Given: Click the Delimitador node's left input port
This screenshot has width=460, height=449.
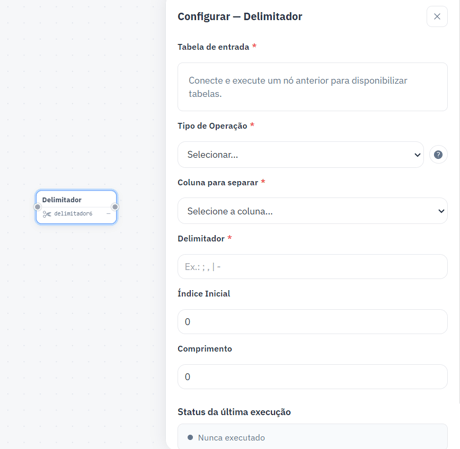Looking at the screenshot, I should coord(37,207).
